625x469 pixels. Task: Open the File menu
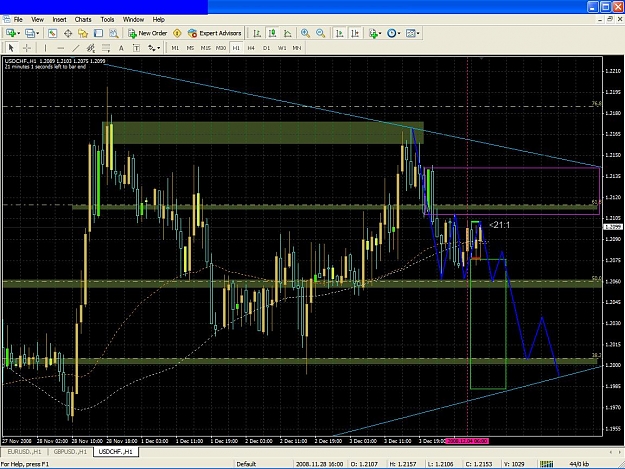(18, 20)
